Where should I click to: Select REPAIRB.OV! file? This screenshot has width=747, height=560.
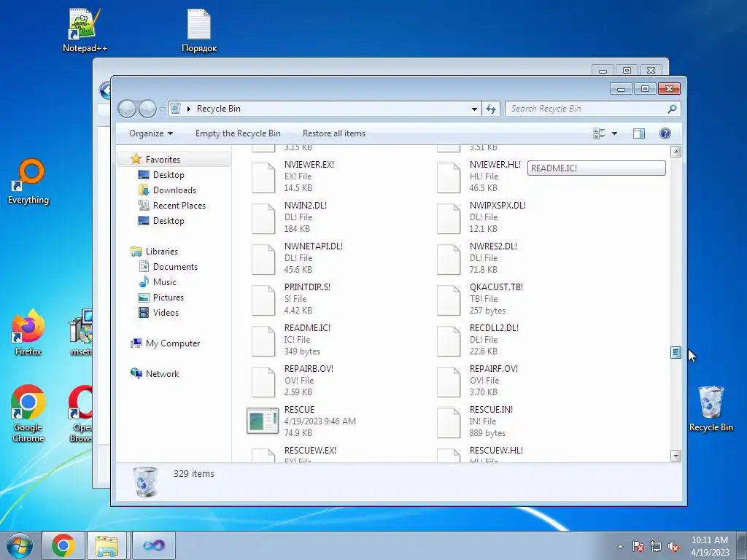tap(293, 381)
